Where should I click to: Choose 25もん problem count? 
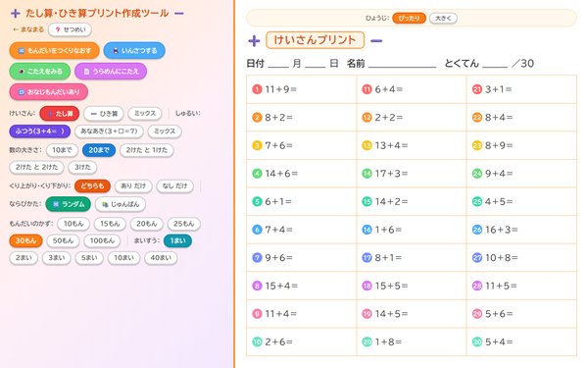(184, 224)
